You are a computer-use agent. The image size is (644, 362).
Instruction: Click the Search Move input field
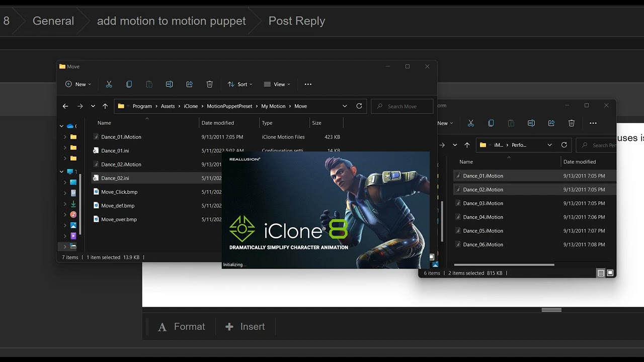coord(402,106)
